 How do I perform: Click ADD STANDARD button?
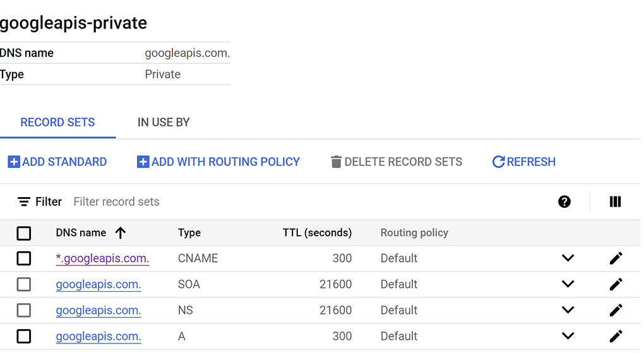coord(57,162)
